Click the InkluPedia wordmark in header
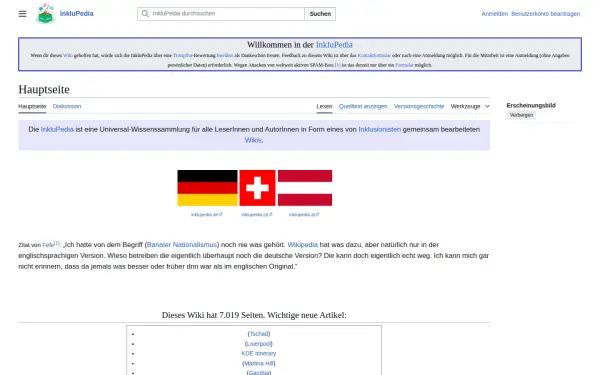600x375 pixels. pos(77,13)
